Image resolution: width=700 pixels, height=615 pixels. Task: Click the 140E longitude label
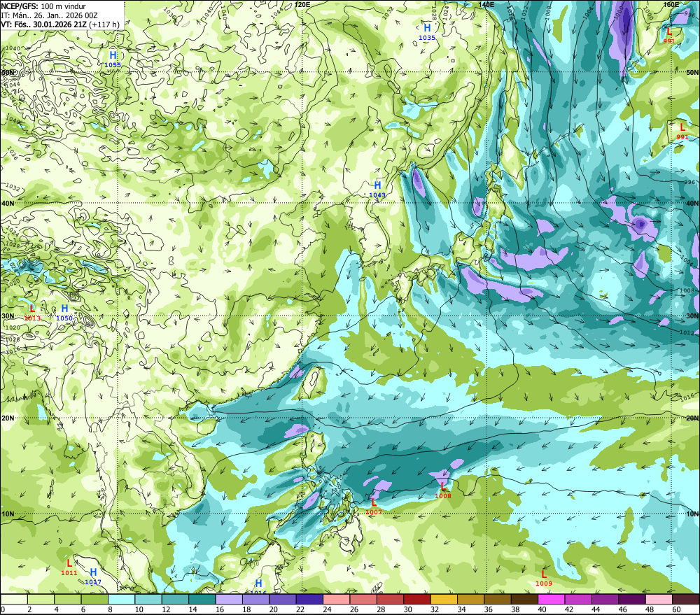(486, 4)
